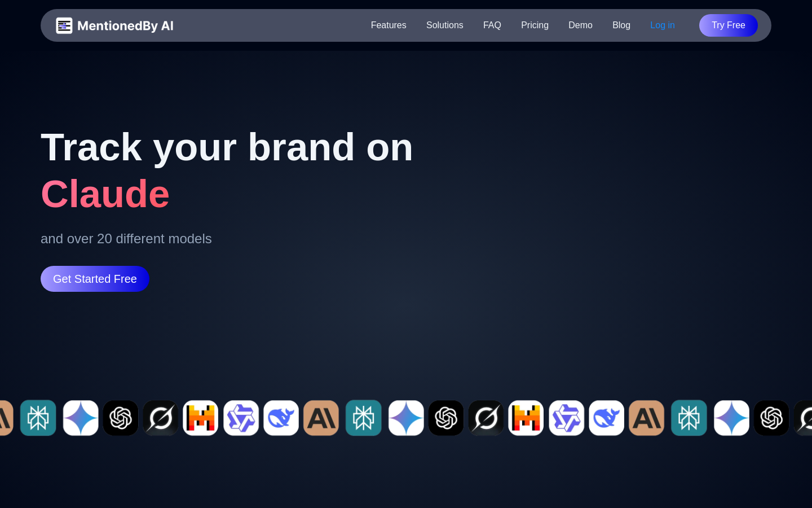This screenshot has height=508, width=812.
Task: Choose the right DeepSeek whale icon
Action: click(607, 418)
